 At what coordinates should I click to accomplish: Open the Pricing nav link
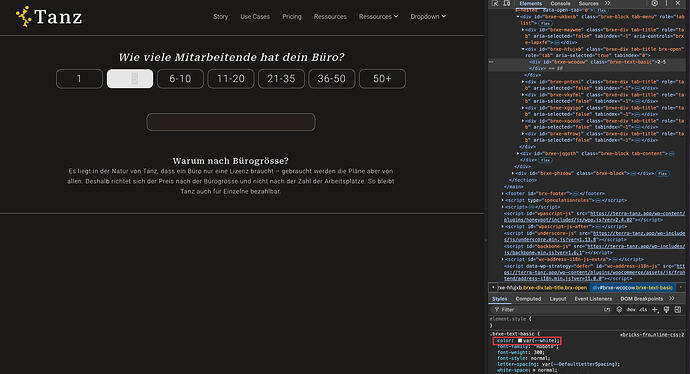(292, 16)
